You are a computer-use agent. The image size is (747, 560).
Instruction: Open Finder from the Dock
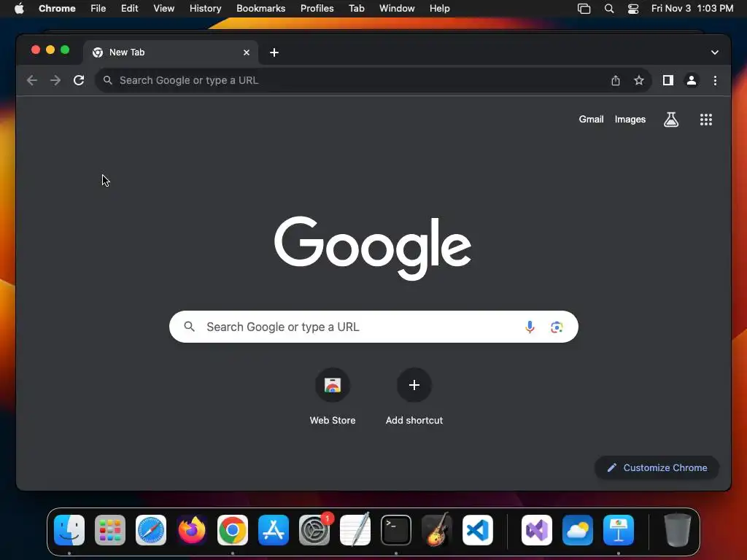69,530
